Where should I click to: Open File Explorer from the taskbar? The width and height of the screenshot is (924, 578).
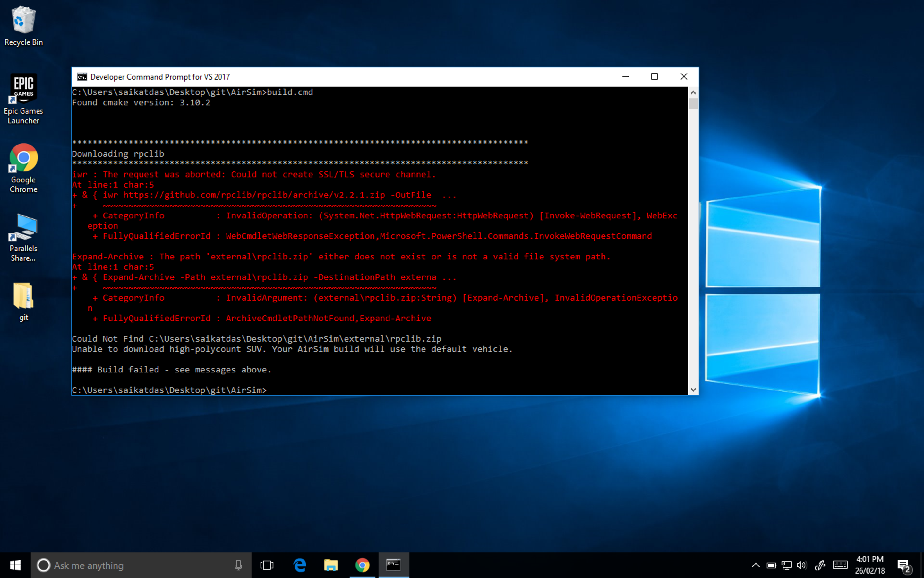pyautogui.click(x=331, y=565)
